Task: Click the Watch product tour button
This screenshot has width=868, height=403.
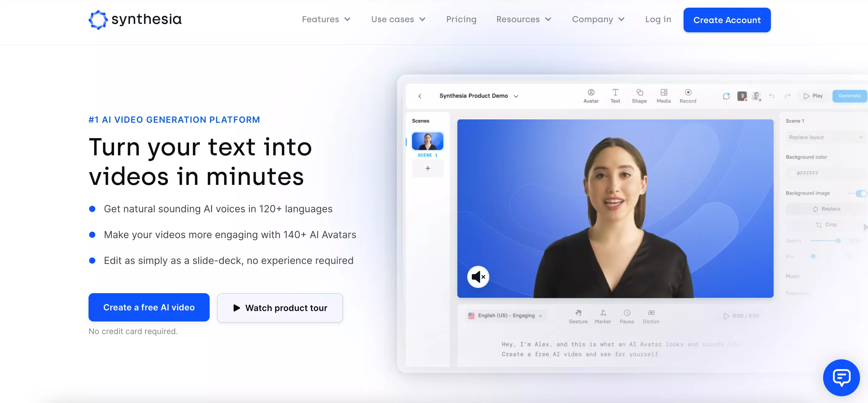Action: pyautogui.click(x=280, y=308)
